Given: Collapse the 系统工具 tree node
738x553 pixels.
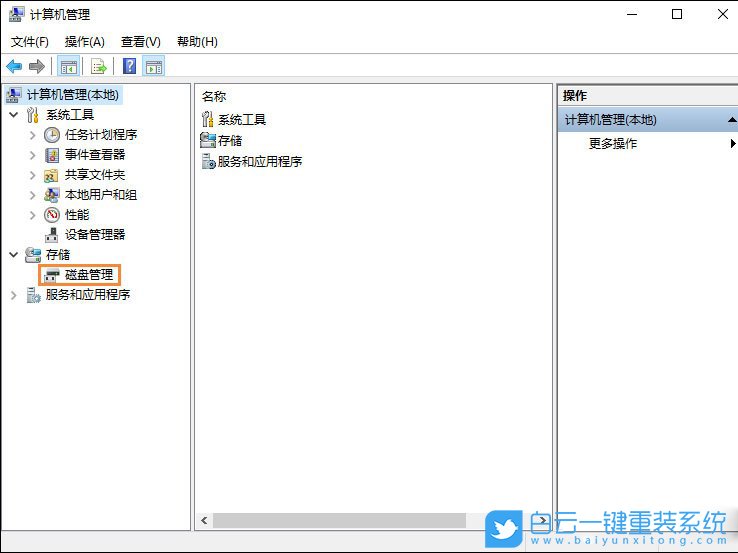Looking at the screenshot, I should 14,115.
